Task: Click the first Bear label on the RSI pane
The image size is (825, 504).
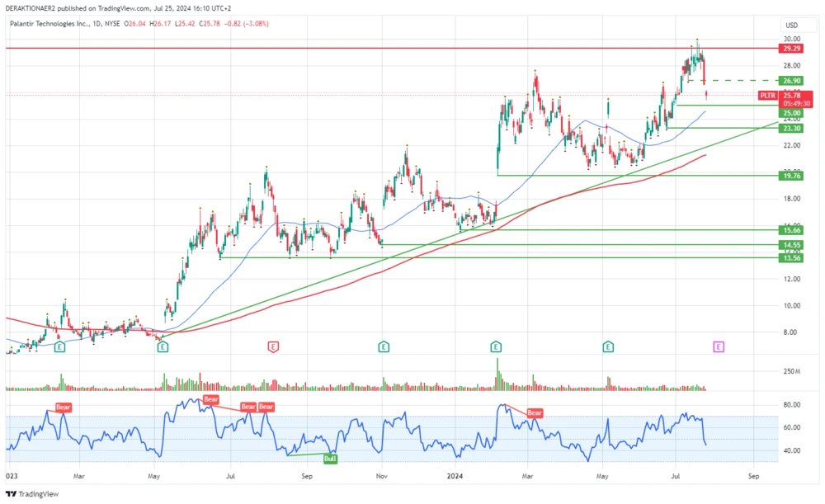Action: [x=62, y=407]
